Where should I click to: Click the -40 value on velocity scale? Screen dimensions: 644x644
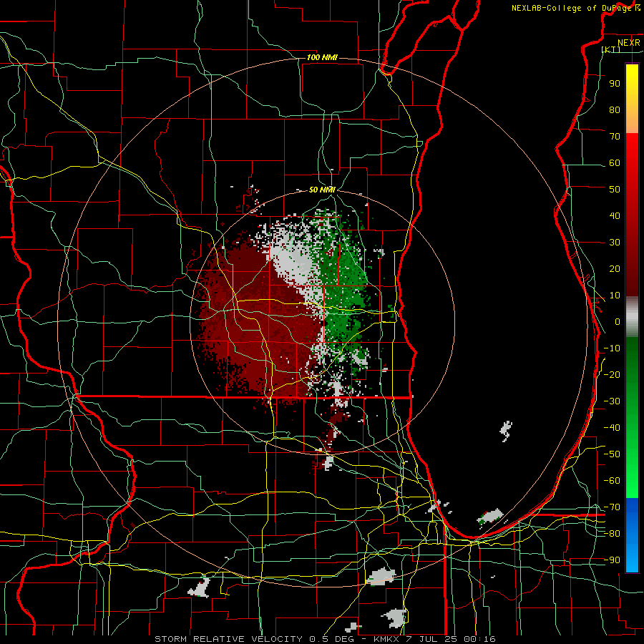click(x=612, y=428)
